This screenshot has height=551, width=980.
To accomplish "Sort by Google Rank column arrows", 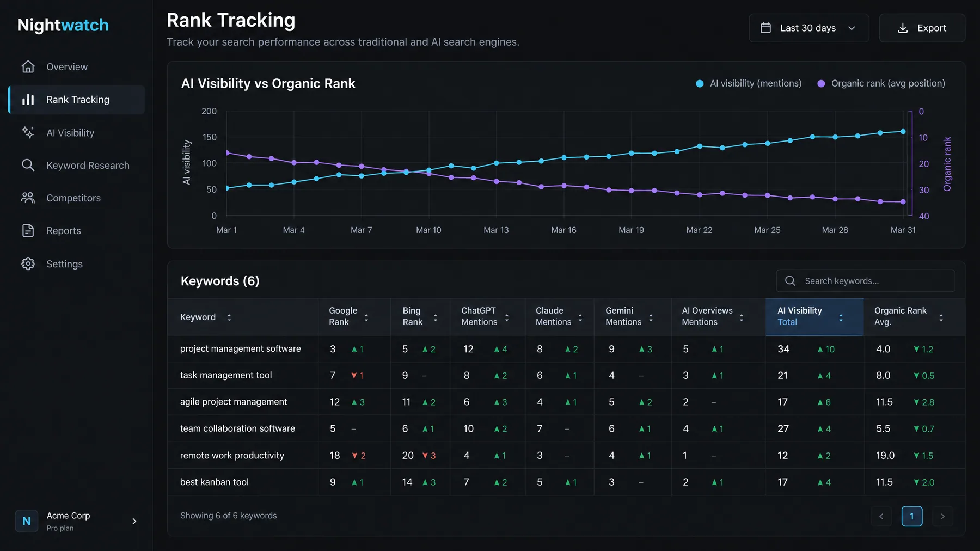I will tap(366, 317).
